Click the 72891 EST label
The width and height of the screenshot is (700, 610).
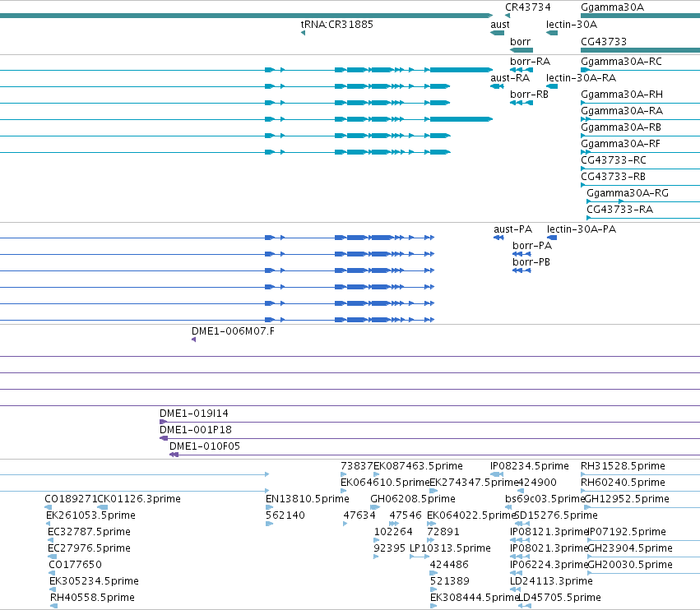pos(443,532)
